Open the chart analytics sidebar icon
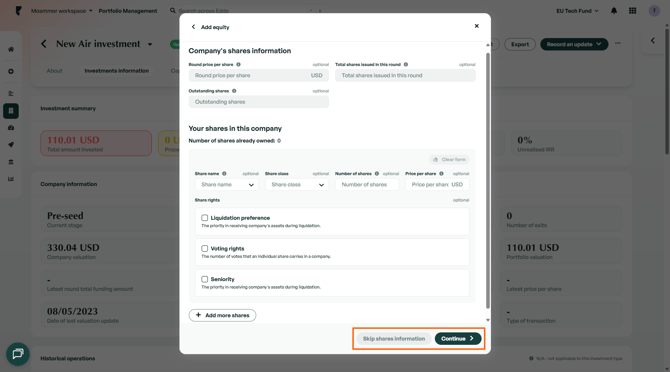The height and width of the screenshot is (372, 670). tap(11, 179)
